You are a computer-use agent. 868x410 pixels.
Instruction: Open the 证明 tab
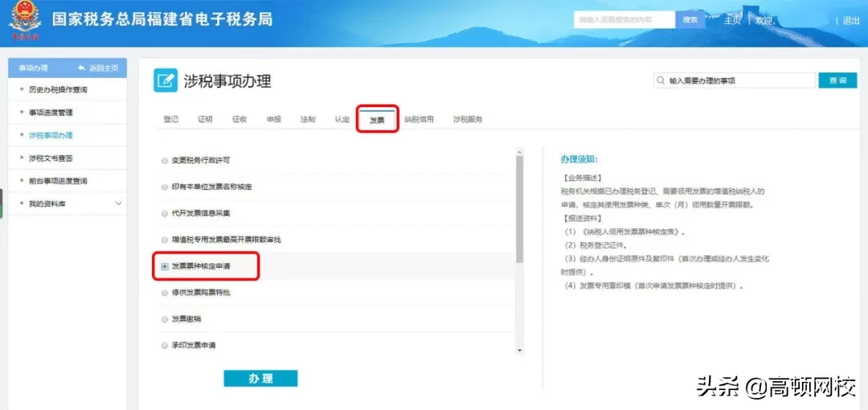pyautogui.click(x=206, y=119)
